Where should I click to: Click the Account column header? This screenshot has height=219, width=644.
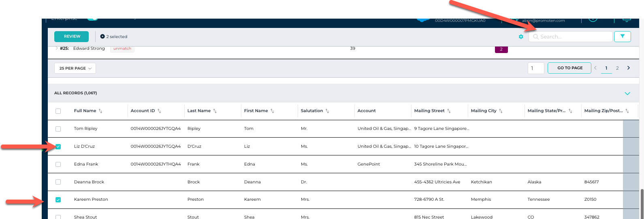pos(367,111)
